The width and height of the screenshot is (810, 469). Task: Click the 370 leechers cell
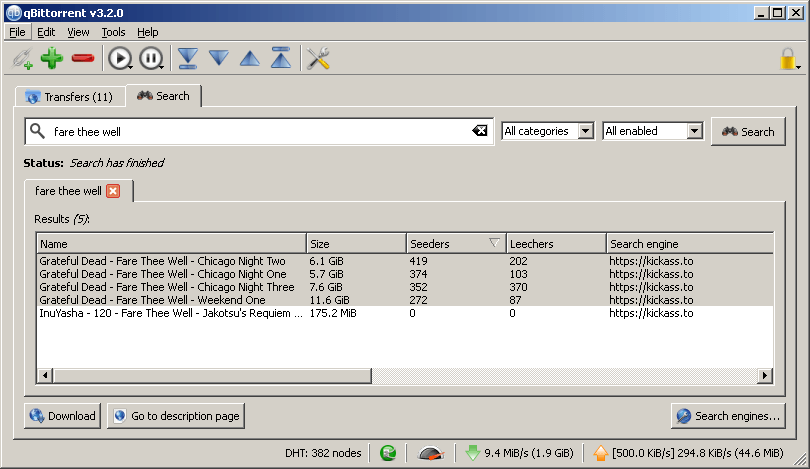pos(518,287)
